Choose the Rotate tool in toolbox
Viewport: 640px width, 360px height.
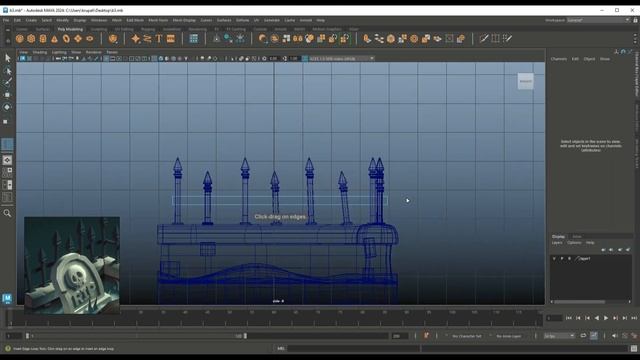click(x=7, y=107)
